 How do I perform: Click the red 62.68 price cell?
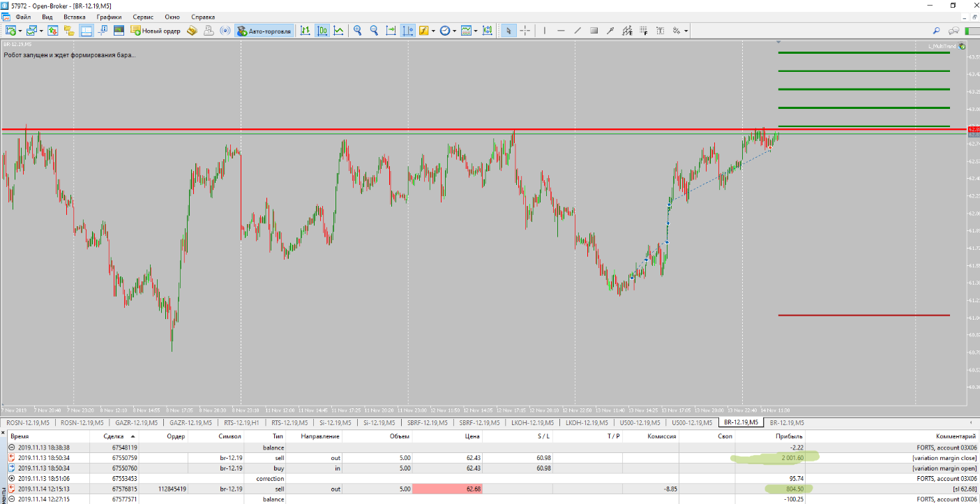click(x=447, y=489)
